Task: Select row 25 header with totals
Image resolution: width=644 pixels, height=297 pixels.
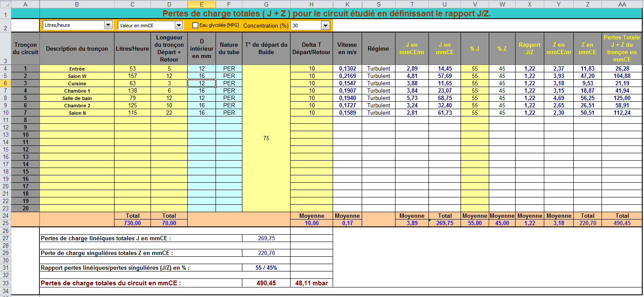Action: point(5,223)
